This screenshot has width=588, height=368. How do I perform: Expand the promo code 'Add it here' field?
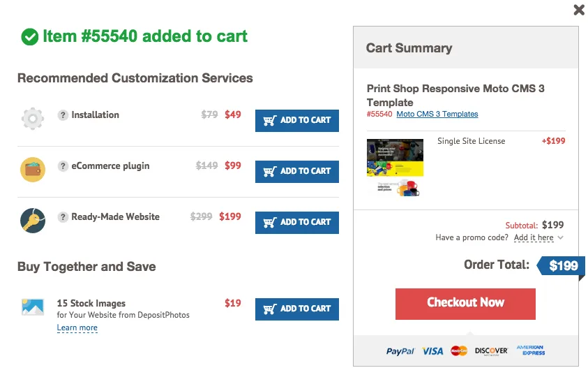point(534,237)
